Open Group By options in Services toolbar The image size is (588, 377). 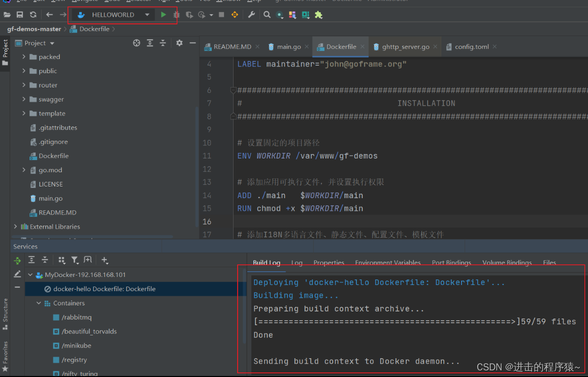[x=61, y=260]
